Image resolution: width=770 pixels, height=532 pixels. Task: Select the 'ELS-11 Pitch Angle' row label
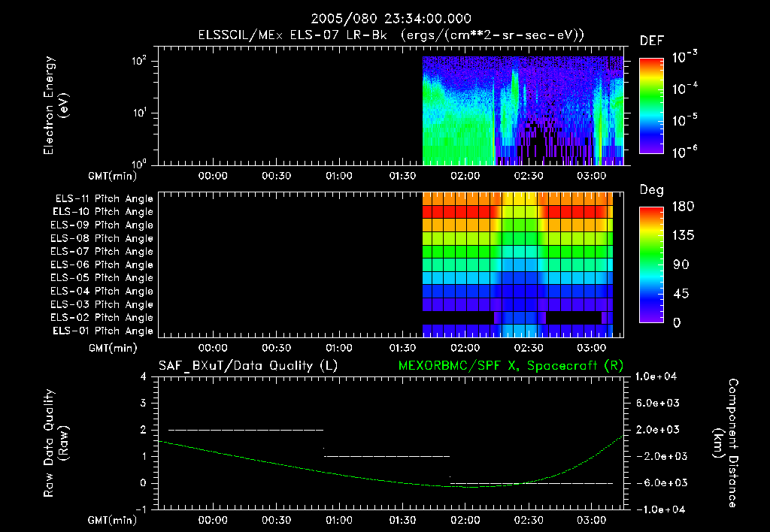[x=104, y=199]
